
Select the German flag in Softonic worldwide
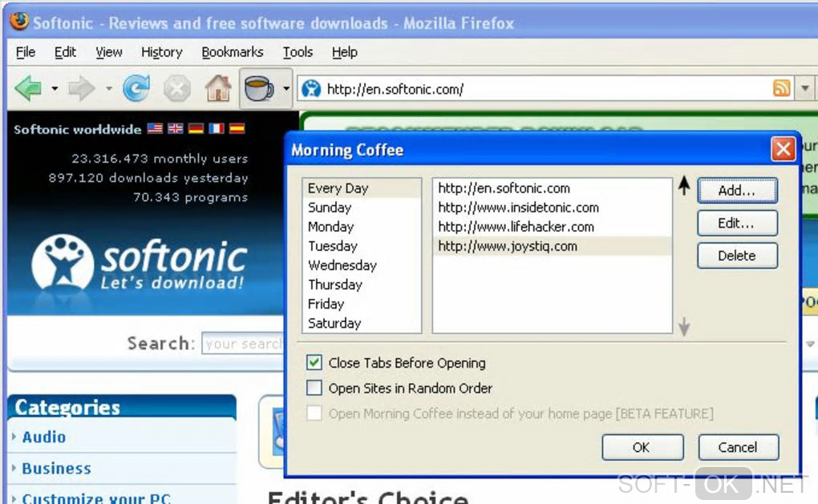196,128
